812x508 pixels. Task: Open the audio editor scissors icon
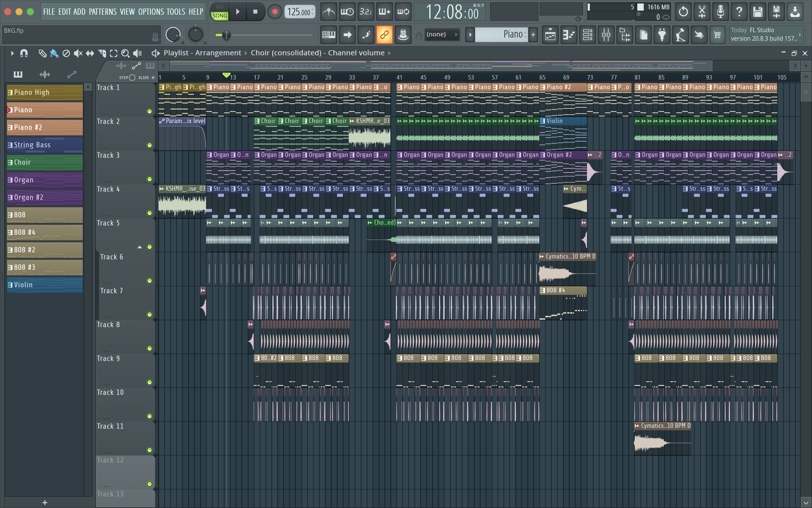coord(701,12)
